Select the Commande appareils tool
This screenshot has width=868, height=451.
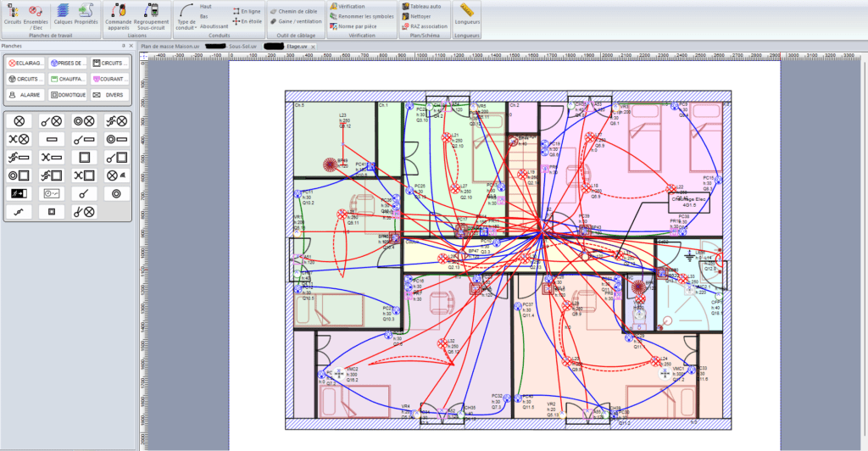pyautogui.click(x=119, y=17)
